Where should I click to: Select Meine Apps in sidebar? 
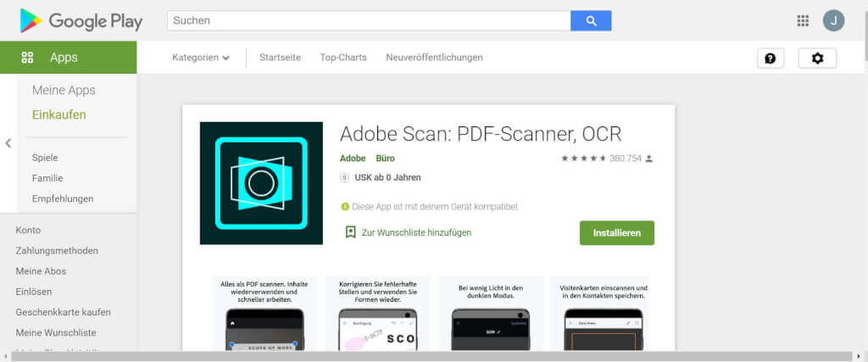click(x=64, y=90)
